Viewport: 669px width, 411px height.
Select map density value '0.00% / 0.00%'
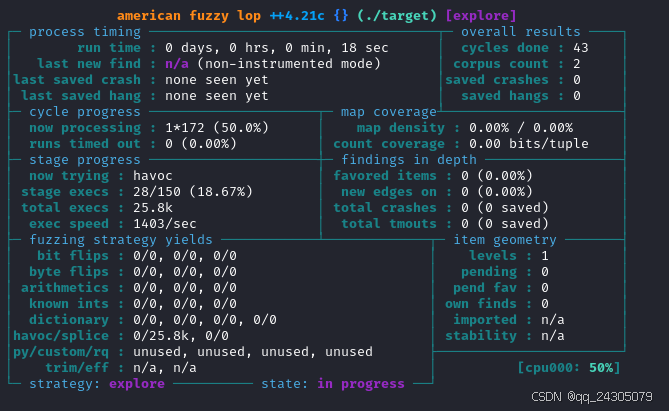coord(521,128)
